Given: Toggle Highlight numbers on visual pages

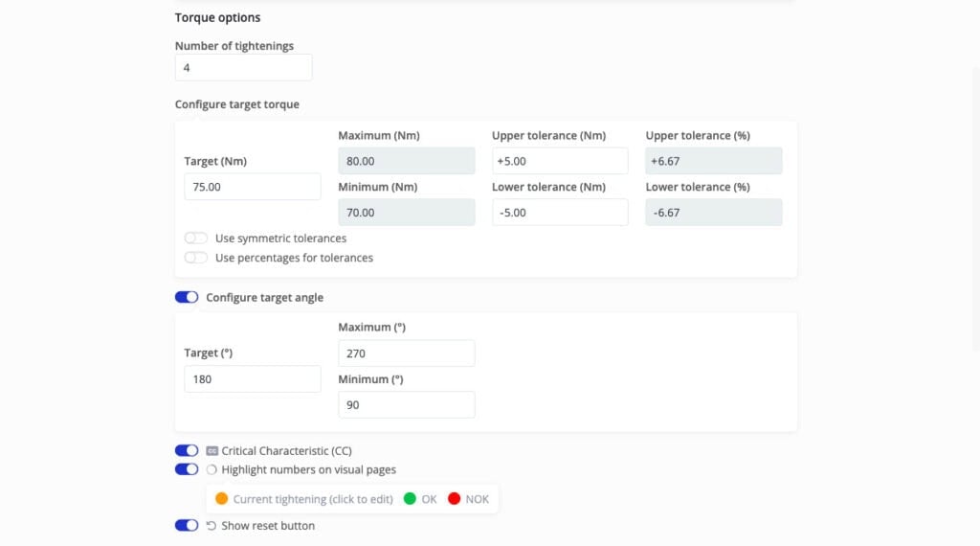Looking at the screenshot, I should tap(187, 470).
